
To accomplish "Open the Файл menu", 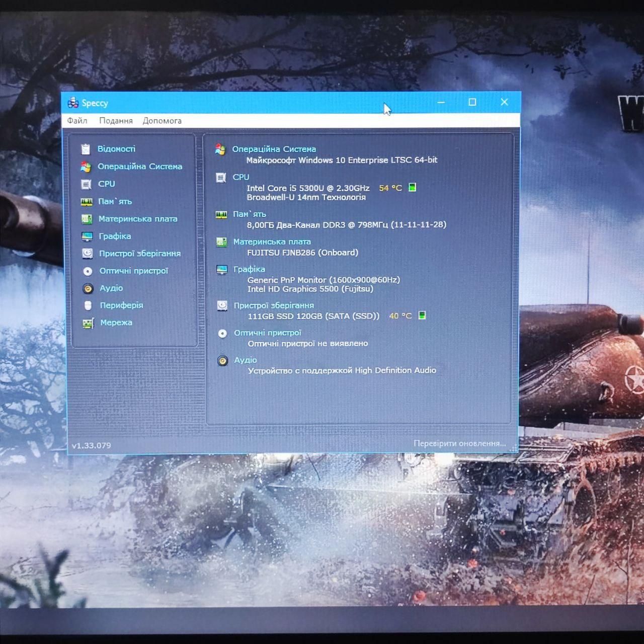I will tap(77, 121).
